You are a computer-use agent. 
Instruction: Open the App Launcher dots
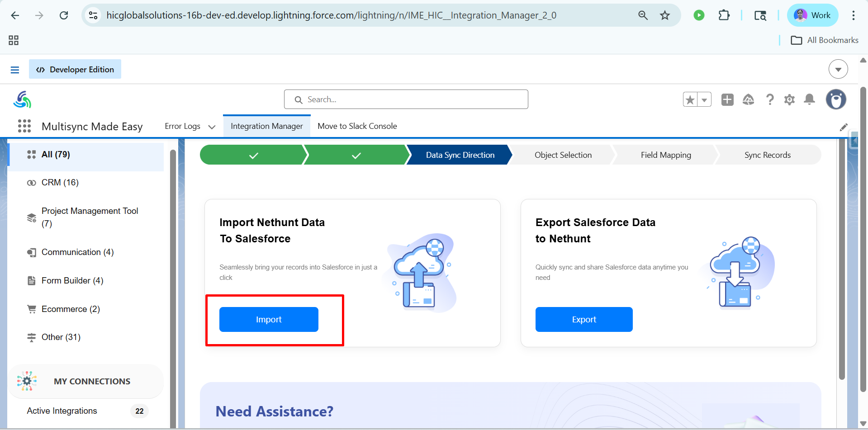tap(24, 126)
